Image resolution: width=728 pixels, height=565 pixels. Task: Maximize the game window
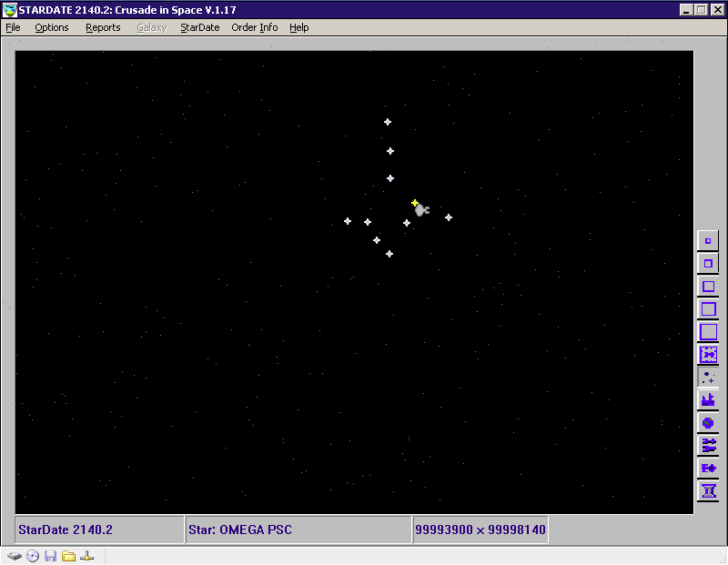click(702, 10)
